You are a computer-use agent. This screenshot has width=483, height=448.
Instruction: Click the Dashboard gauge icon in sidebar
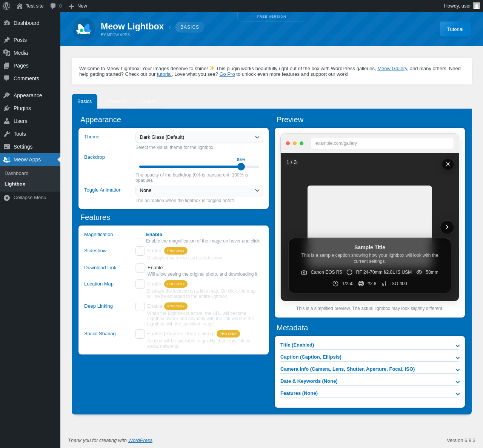click(7, 23)
